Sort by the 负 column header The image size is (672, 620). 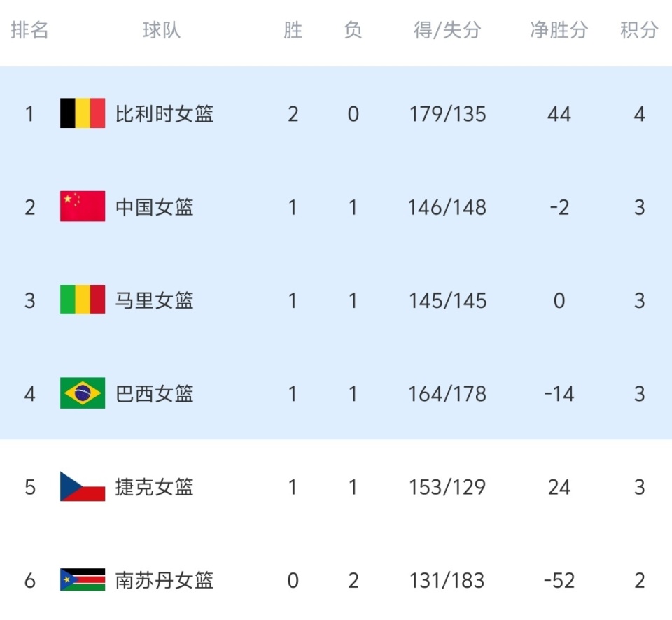353,30
